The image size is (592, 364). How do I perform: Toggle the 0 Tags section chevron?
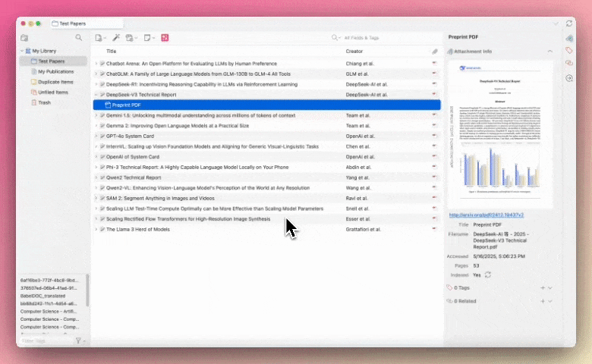click(x=550, y=288)
